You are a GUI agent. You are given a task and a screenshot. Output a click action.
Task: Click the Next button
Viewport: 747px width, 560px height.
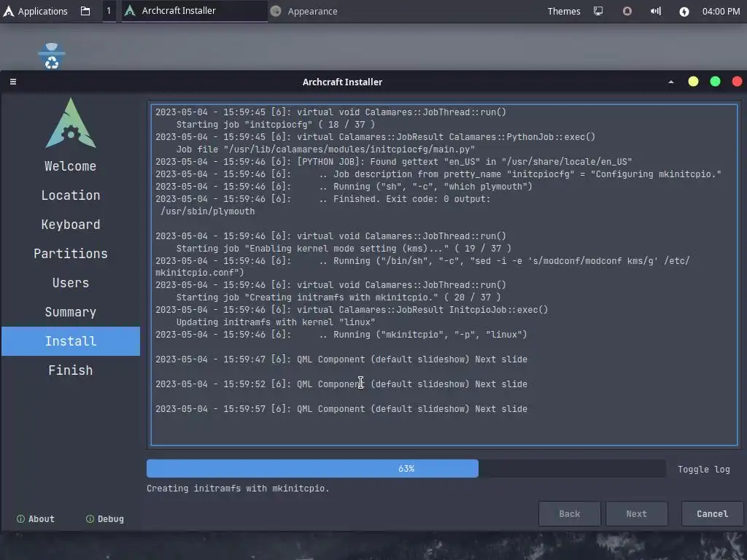coord(636,514)
